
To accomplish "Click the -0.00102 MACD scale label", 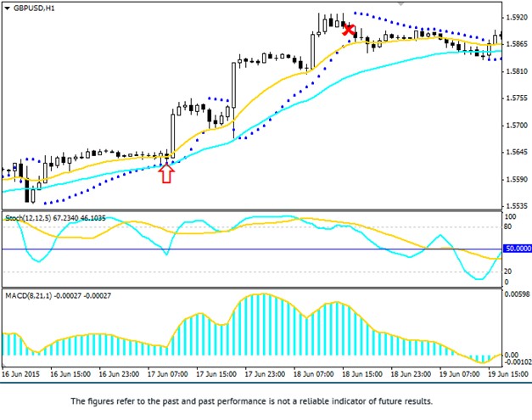I will pos(518,362).
